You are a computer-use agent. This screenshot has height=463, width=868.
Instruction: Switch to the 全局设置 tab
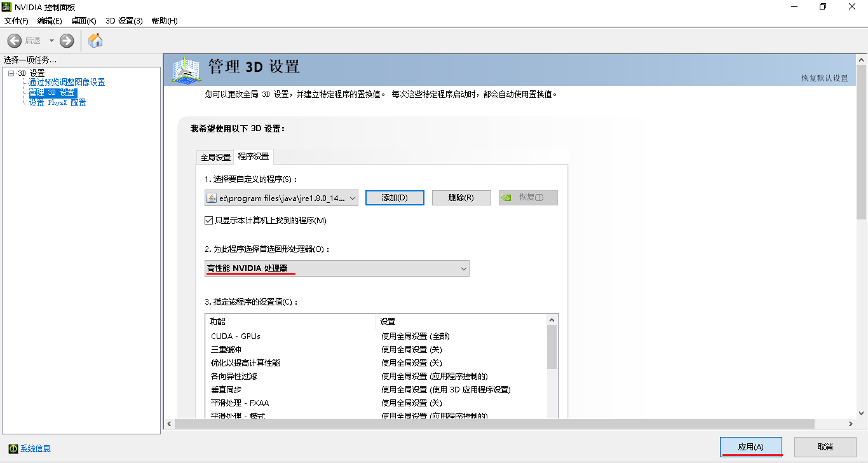[215, 157]
